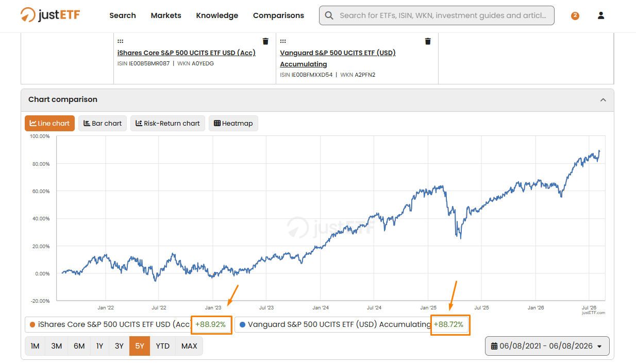Viewport: 636px width, 364px height.
Task: Switch to Risk-Return chart view
Action: [168, 123]
